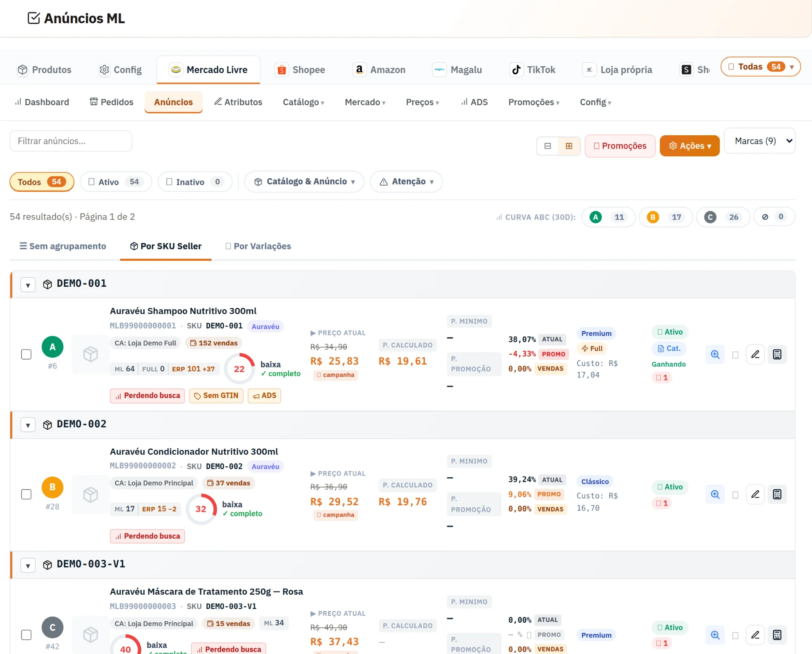Open Auravéu Shampoo Nutritivo 300ml title

[x=183, y=311]
